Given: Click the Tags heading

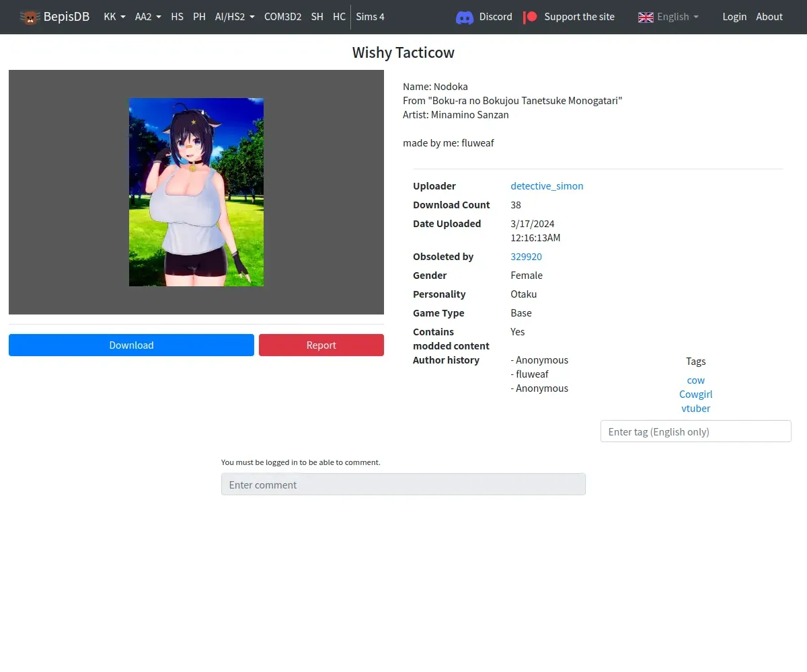Looking at the screenshot, I should pyautogui.click(x=695, y=362).
